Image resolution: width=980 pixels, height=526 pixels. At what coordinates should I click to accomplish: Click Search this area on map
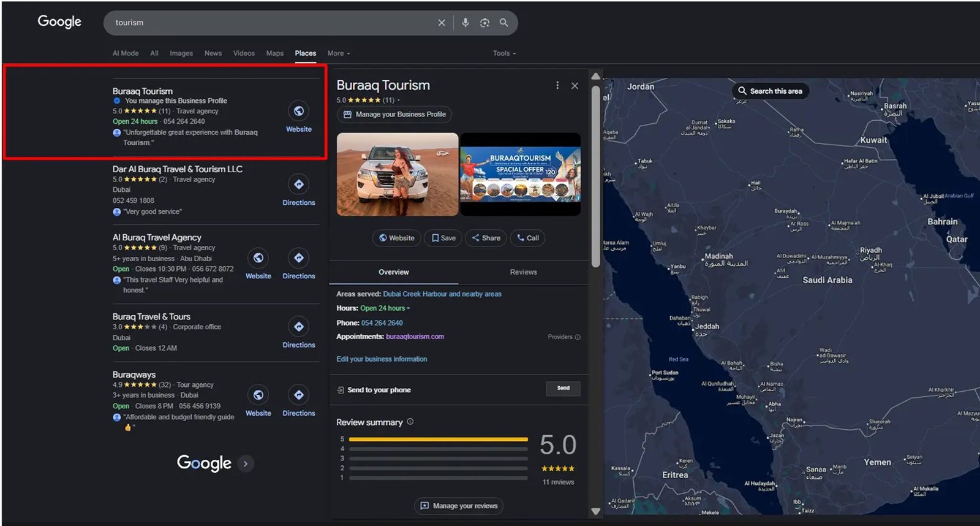tap(770, 91)
